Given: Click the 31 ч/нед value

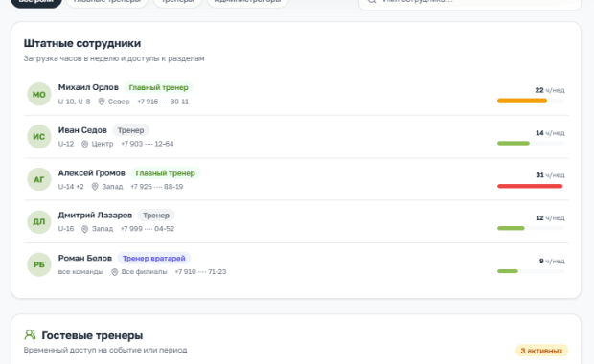Looking at the screenshot, I should 550,175.
